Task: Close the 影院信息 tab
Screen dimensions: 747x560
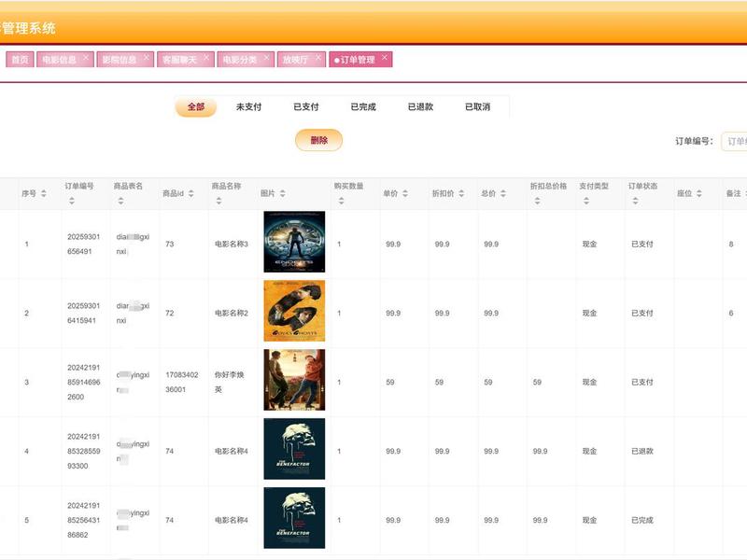Action: point(147,58)
